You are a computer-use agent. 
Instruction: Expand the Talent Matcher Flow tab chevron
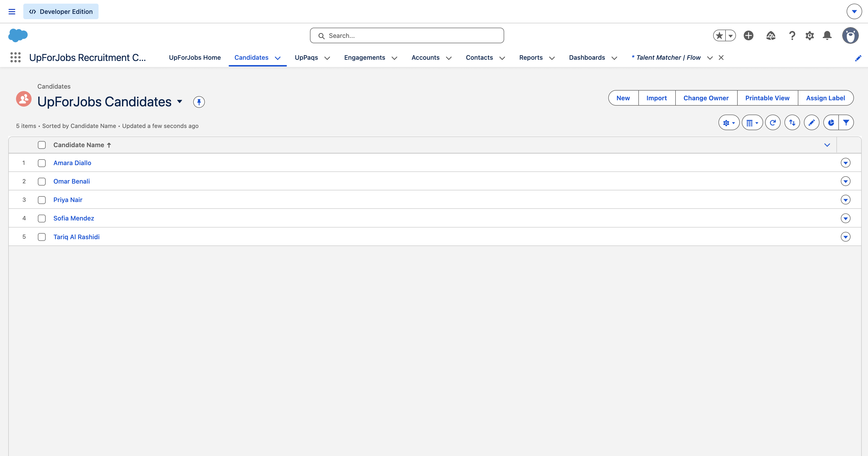[x=710, y=58]
